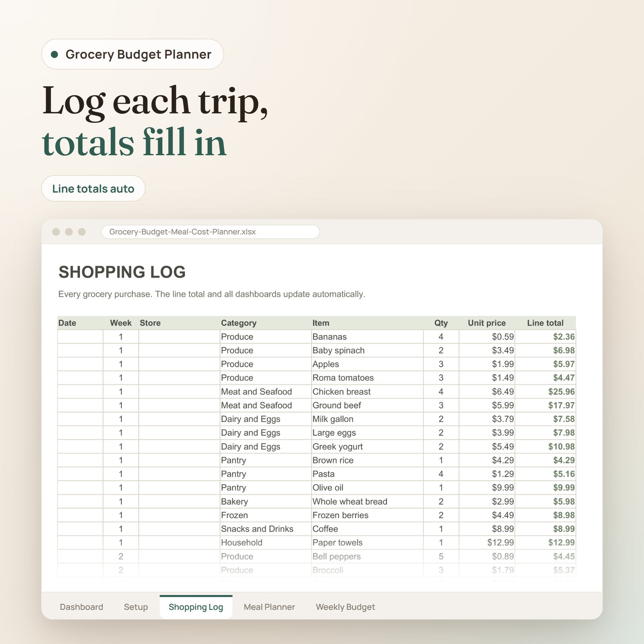
Task: Click the Roma tomatoes cell
Action: pos(367,378)
